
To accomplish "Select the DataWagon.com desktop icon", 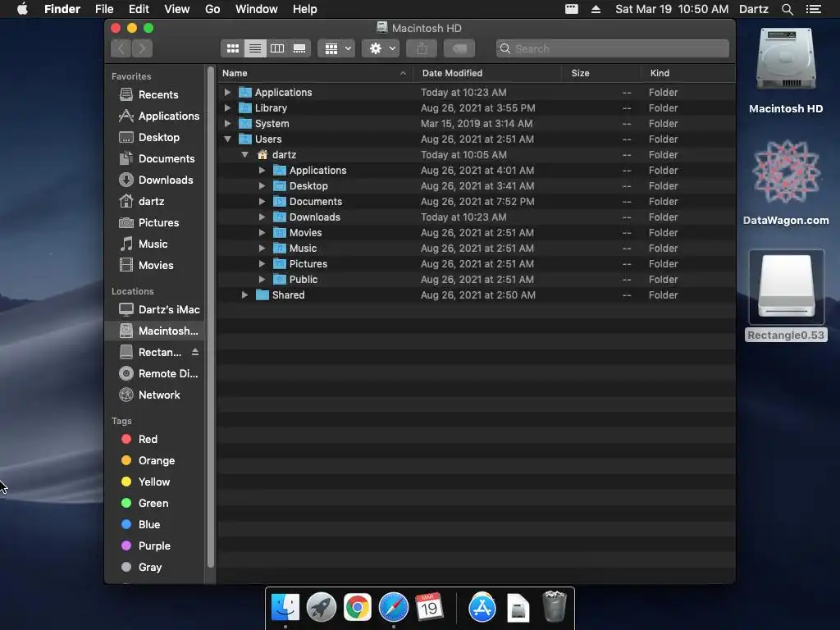I will pyautogui.click(x=786, y=182).
